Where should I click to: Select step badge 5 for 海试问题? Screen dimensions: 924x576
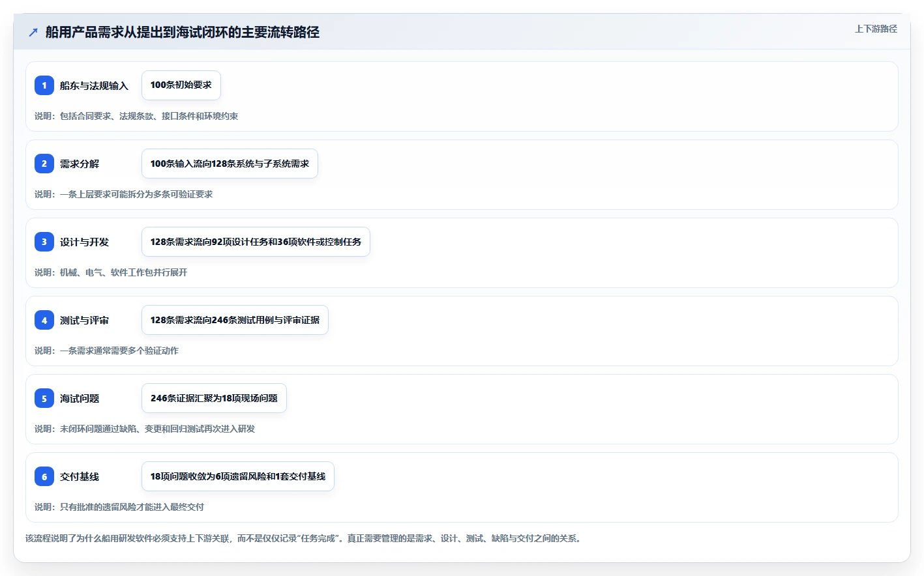[44, 398]
